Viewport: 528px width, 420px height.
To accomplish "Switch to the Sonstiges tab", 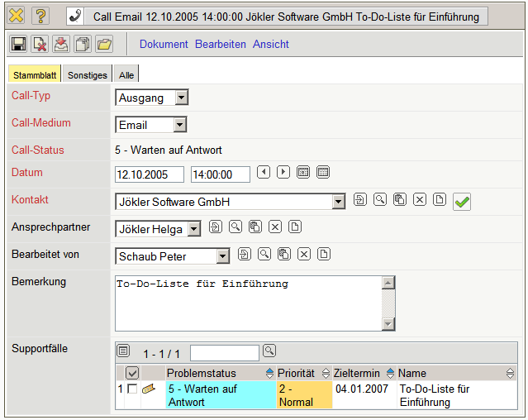I will tap(88, 75).
